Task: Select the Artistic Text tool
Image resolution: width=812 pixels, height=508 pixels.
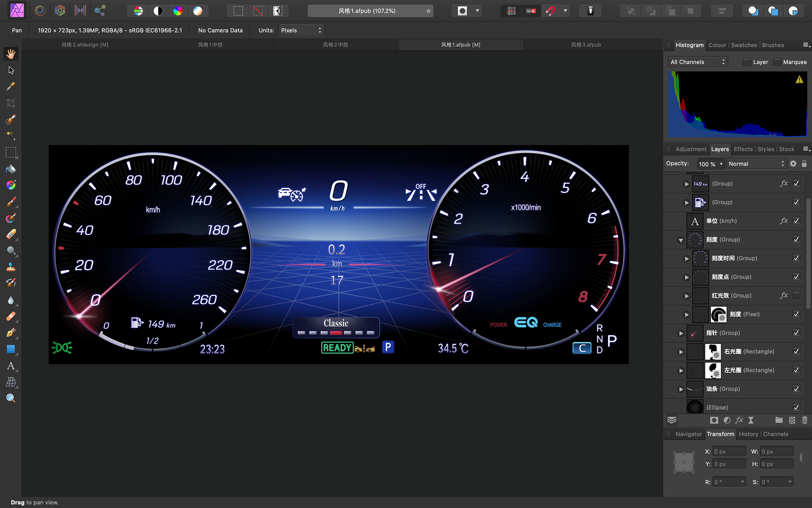Action: [11, 366]
